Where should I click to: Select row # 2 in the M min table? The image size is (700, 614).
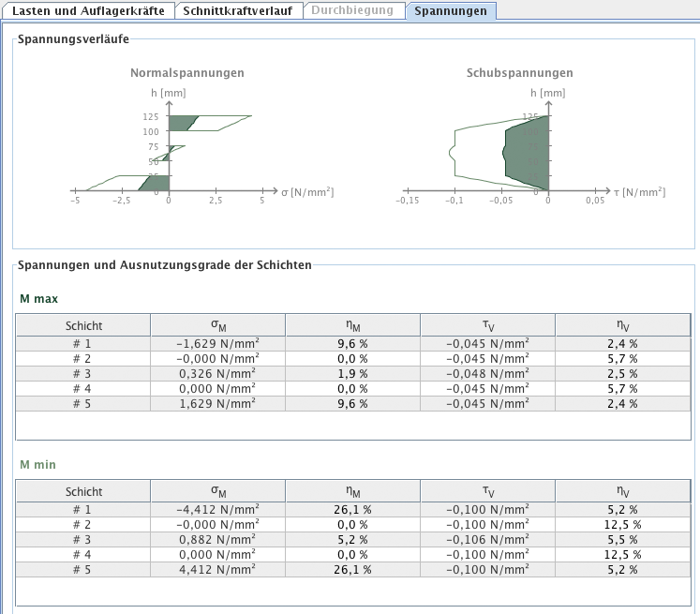[x=83, y=523]
